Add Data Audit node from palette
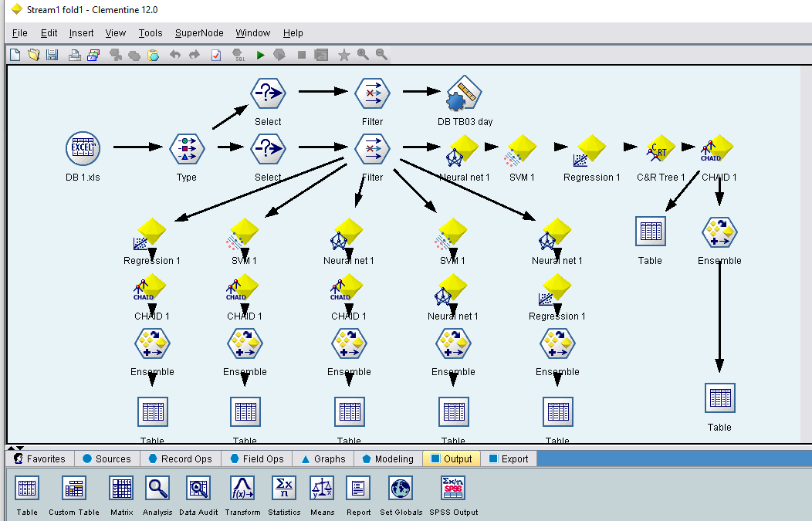The height and width of the screenshot is (521, 812). (x=198, y=489)
